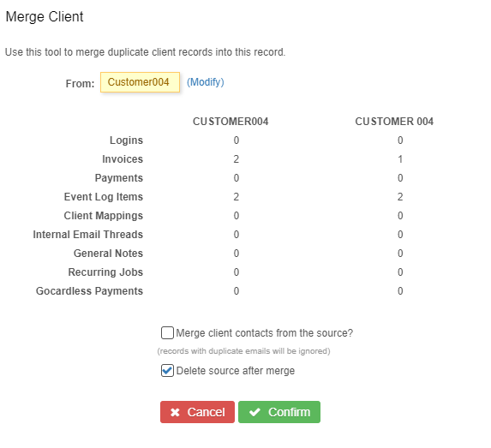Select the Recurring Jobs label
This screenshot has width=491, height=448.
pos(105,272)
